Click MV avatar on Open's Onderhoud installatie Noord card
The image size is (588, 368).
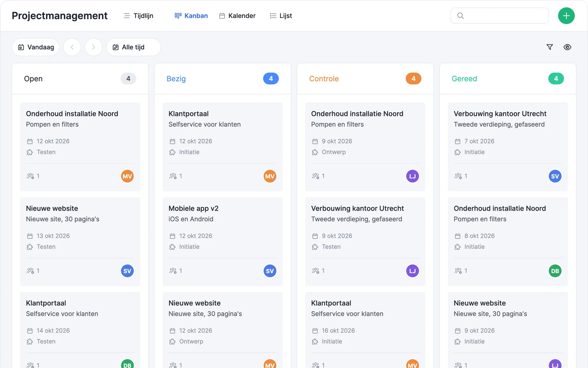pyautogui.click(x=127, y=176)
